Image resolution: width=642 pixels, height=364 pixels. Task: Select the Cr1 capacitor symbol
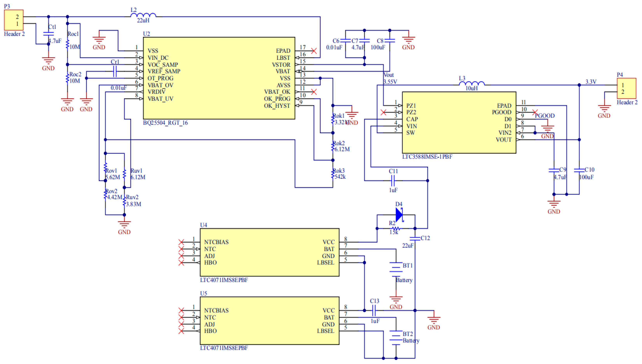115,71
